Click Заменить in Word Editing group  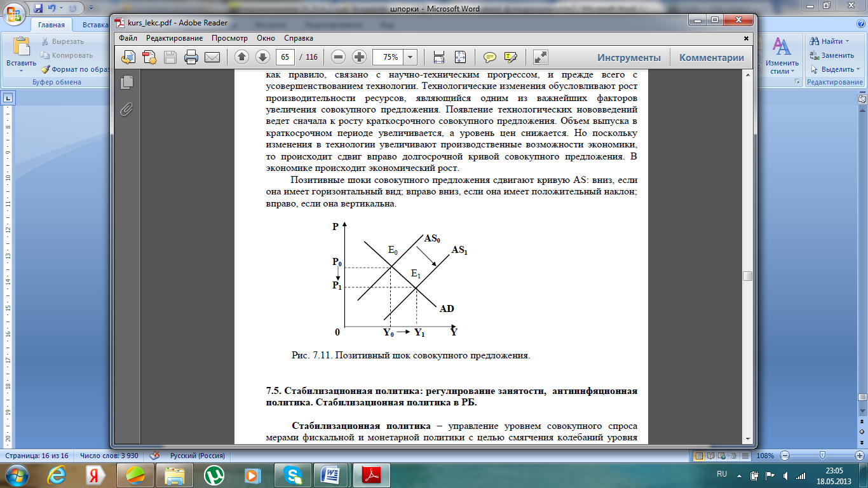pyautogui.click(x=831, y=55)
